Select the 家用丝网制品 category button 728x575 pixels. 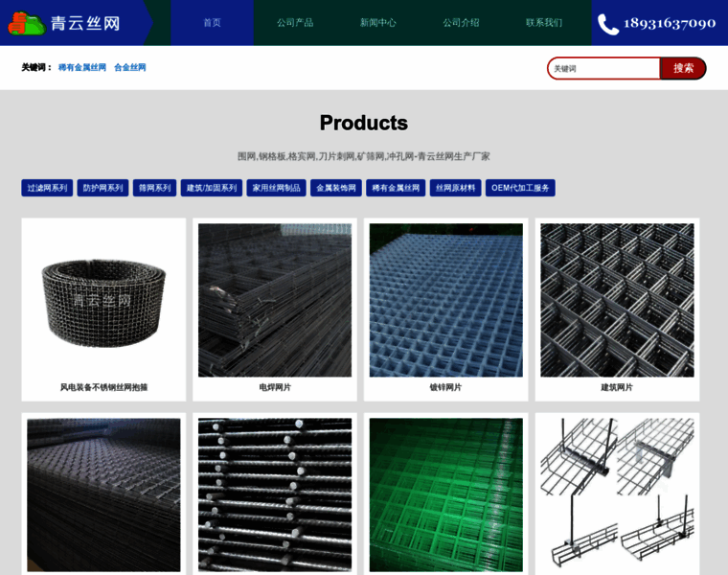coord(276,188)
